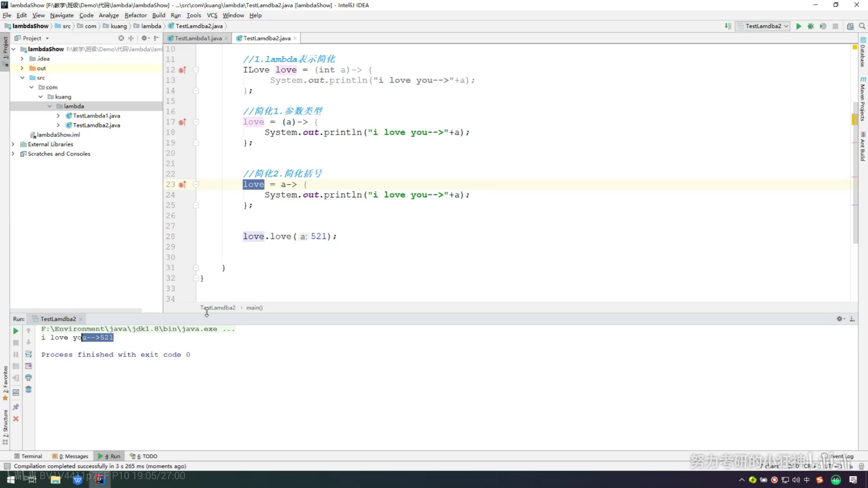Expand out folder node
The width and height of the screenshot is (868, 488).
coord(22,68)
